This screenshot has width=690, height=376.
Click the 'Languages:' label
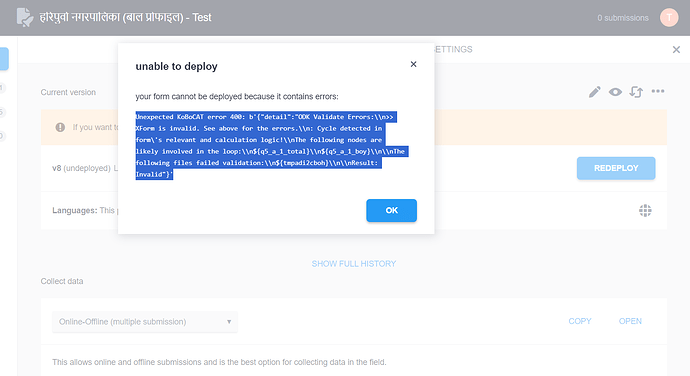point(75,210)
